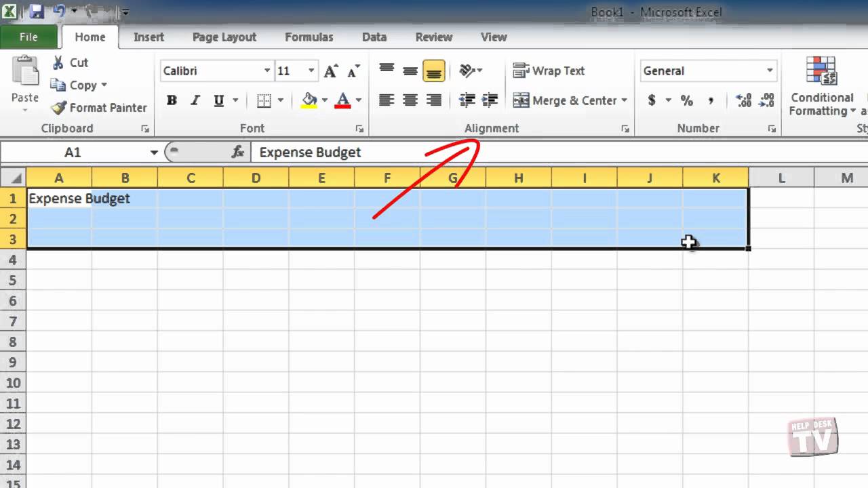The height and width of the screenshot is (488, 868).
Task: Open the General number format dropdown
Action: coord(770,70)
